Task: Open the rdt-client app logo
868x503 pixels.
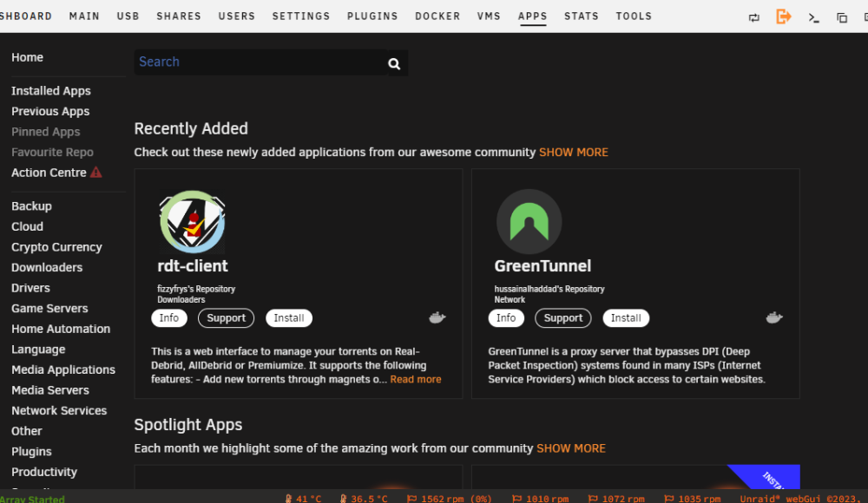Action: pos(192,222)
